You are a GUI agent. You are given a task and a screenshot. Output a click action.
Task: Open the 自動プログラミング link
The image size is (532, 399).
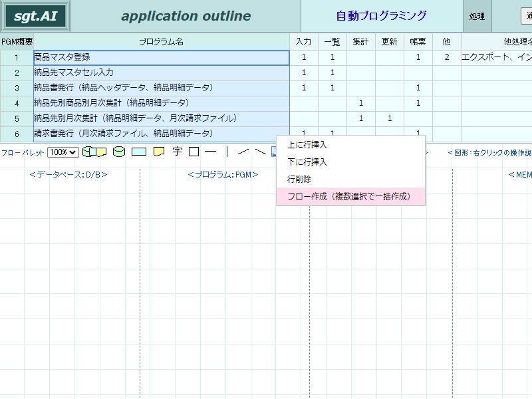pos(381,15)
